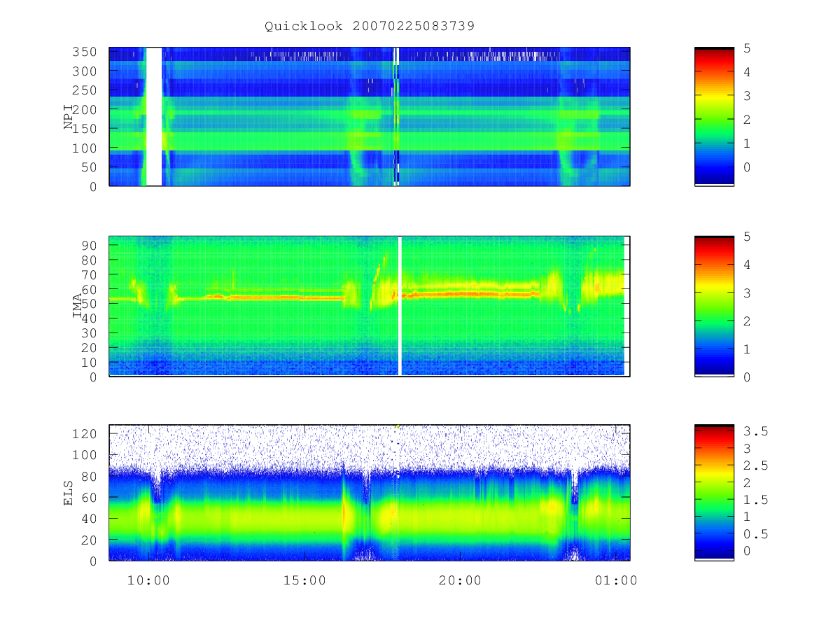Viewport: 840px width, 630px height.
Task: Click the ELS color scale bar
Action: [714, 492]
